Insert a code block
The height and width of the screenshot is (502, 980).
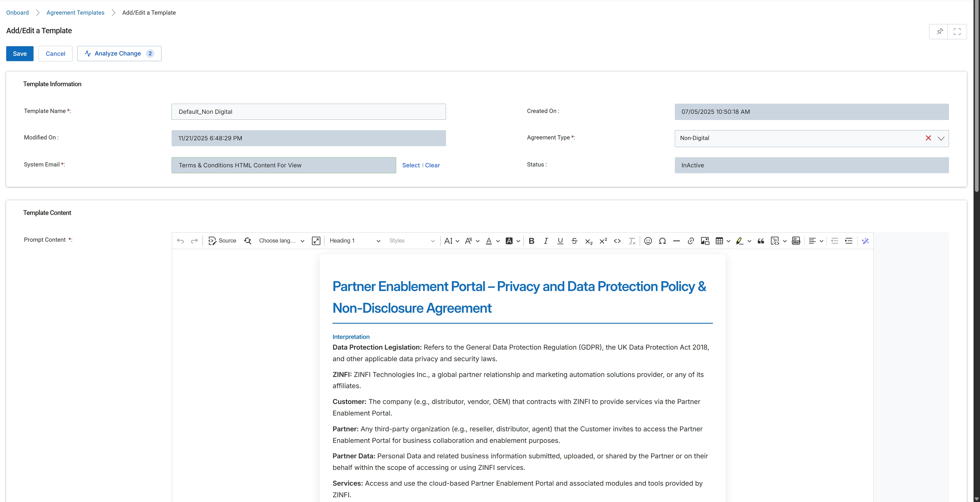coord(775,241)
